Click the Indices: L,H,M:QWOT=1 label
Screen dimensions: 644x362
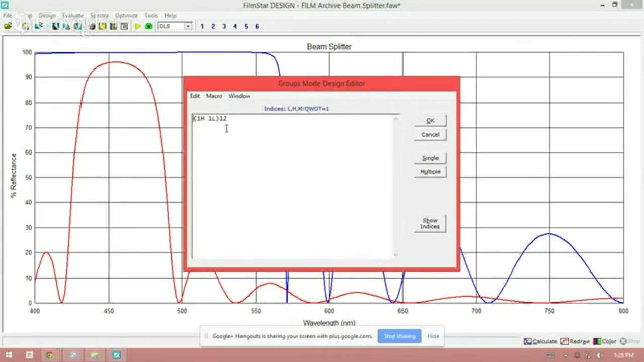point(296,109)
